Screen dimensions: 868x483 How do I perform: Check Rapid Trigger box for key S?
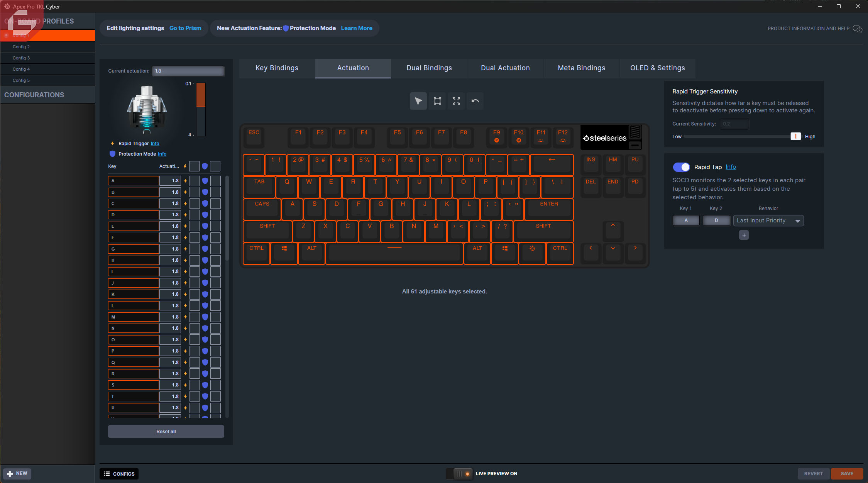(x=195, y=385)
